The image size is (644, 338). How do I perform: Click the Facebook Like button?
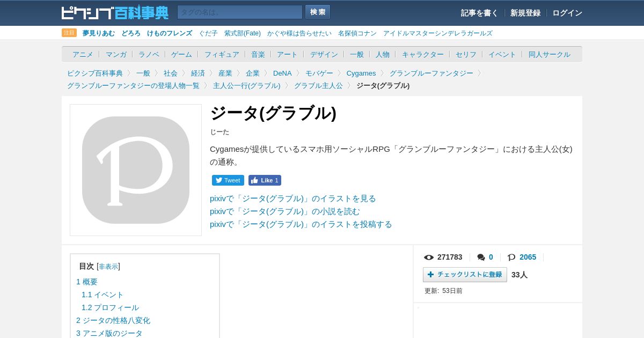265,180
